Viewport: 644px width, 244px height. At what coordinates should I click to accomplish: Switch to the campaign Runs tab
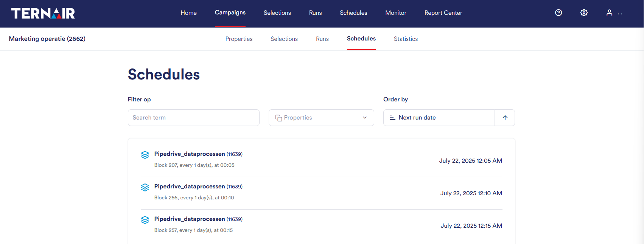tap(322, 39)
